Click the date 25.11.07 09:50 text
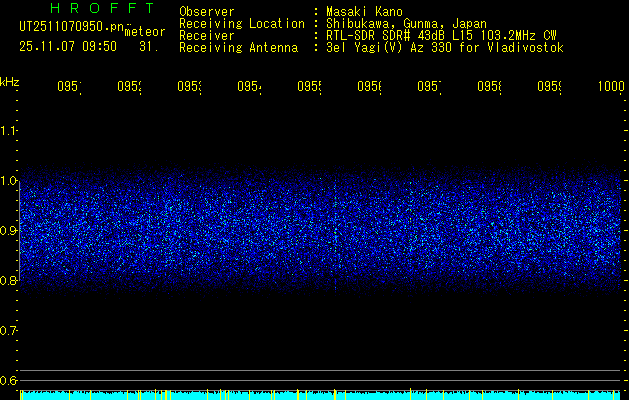629x400 pixels. coord(68,47)
